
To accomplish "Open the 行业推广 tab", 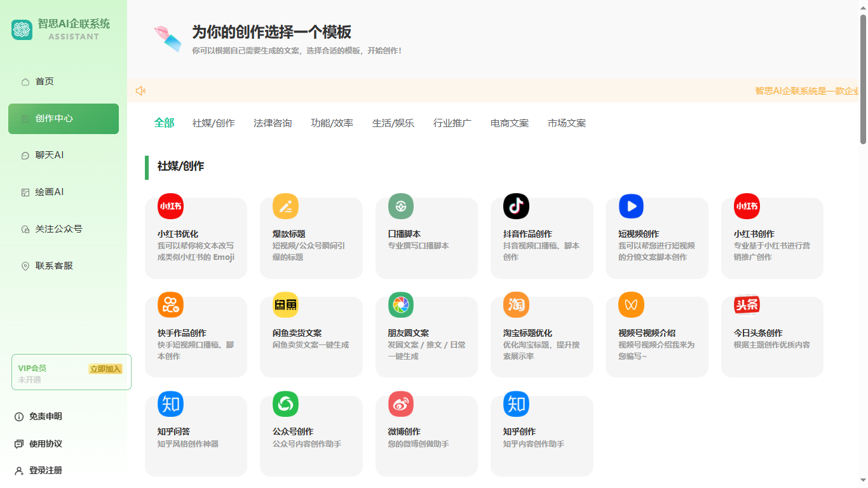I will 452,123.
